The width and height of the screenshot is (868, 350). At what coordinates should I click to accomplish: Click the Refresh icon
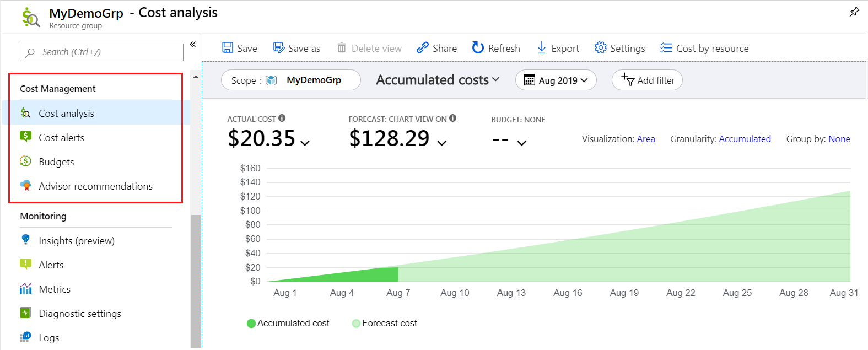click(x=478, y=48)
